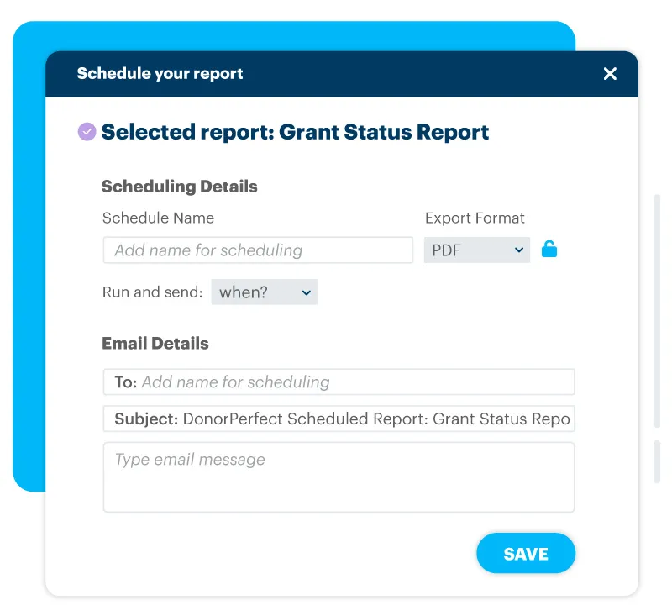Click the X to close the scheduling dialog

point(611,73)
